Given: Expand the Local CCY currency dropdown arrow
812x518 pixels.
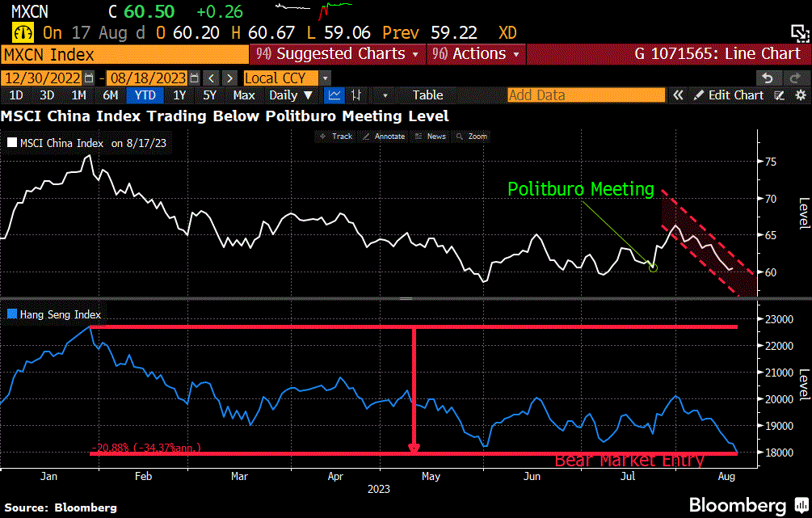Looking at the screenshot, I should [x=326, y=78].
